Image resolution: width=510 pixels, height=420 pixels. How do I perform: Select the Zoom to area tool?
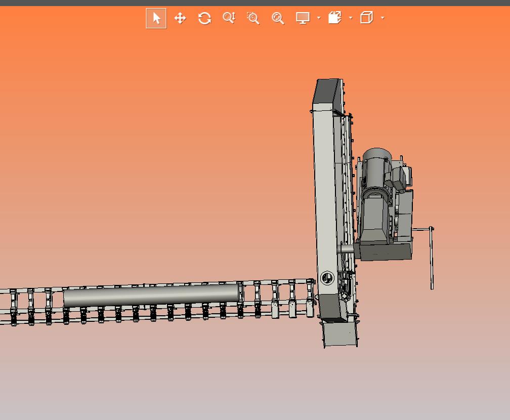point(253,18)
